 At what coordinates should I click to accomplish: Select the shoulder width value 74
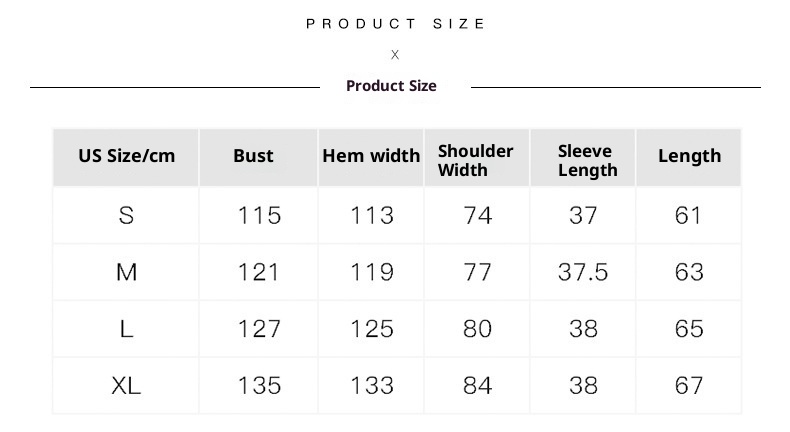point(478,215)
